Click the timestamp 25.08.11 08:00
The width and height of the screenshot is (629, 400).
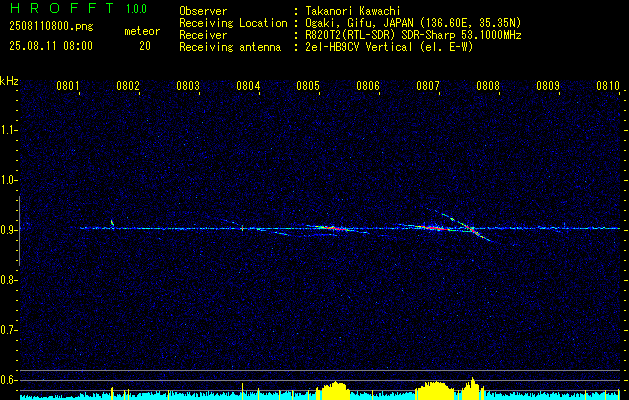[x=51, y=46]
